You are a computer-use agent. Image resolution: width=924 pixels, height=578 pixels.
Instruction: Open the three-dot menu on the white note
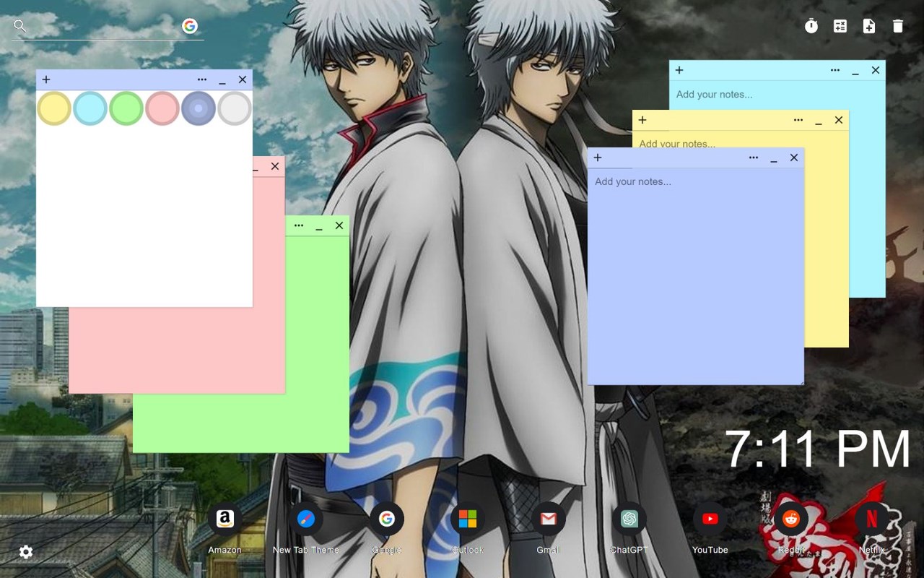click(202, 79)
